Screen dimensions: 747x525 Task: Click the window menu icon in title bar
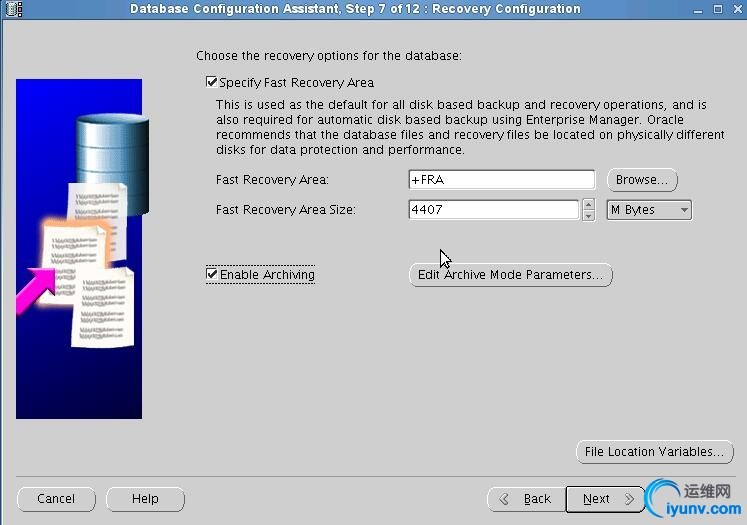pos(14,9)
